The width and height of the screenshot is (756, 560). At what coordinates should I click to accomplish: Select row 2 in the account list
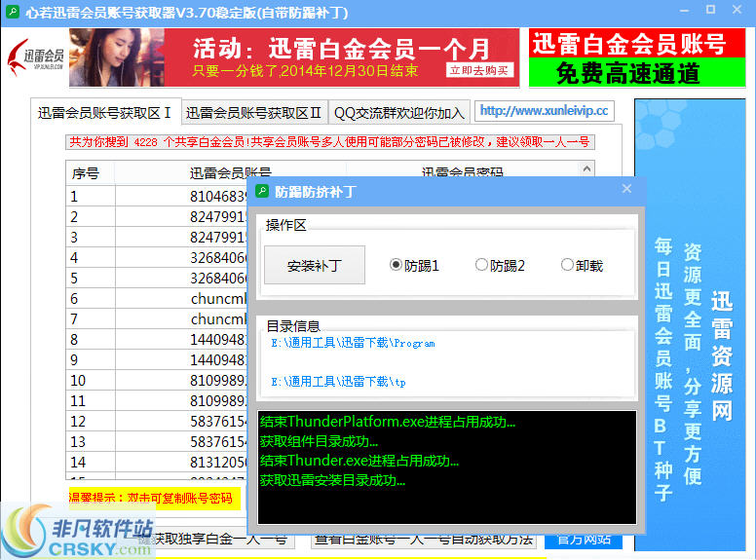click(x=157, y=217)
